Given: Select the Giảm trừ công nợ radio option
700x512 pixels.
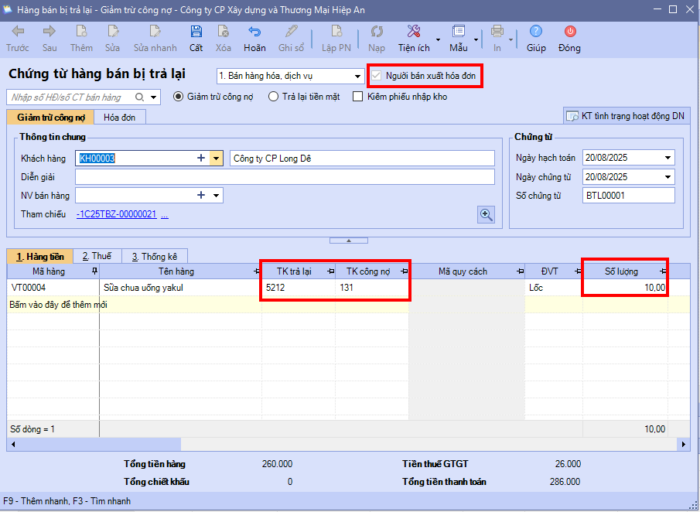Looking at the screenshot, I should (x=179, y=97).
